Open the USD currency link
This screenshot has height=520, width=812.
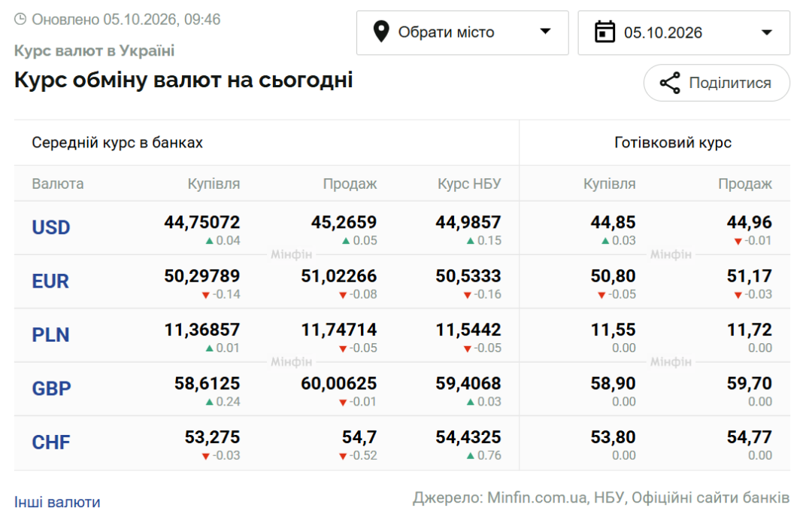51,227
